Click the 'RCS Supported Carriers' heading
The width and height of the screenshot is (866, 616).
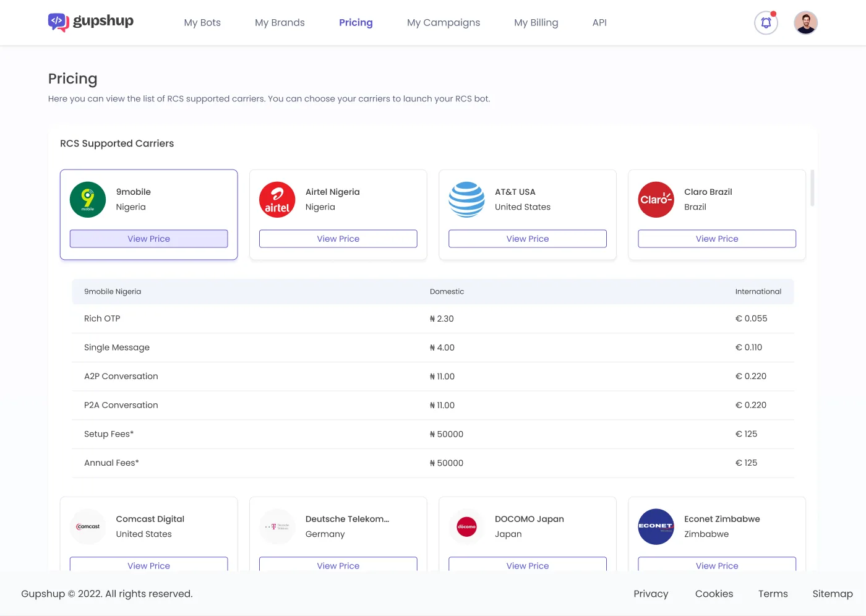click(x=117, y=143)
